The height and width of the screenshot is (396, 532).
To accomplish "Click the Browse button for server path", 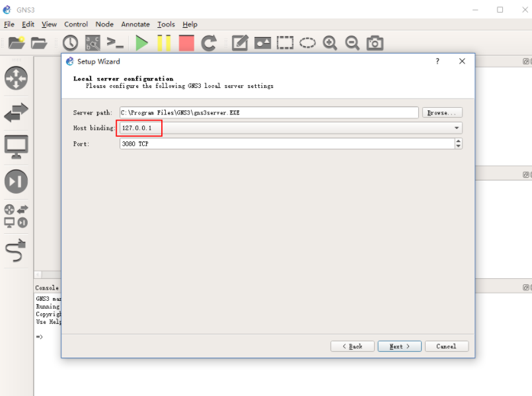I will 442,113.
